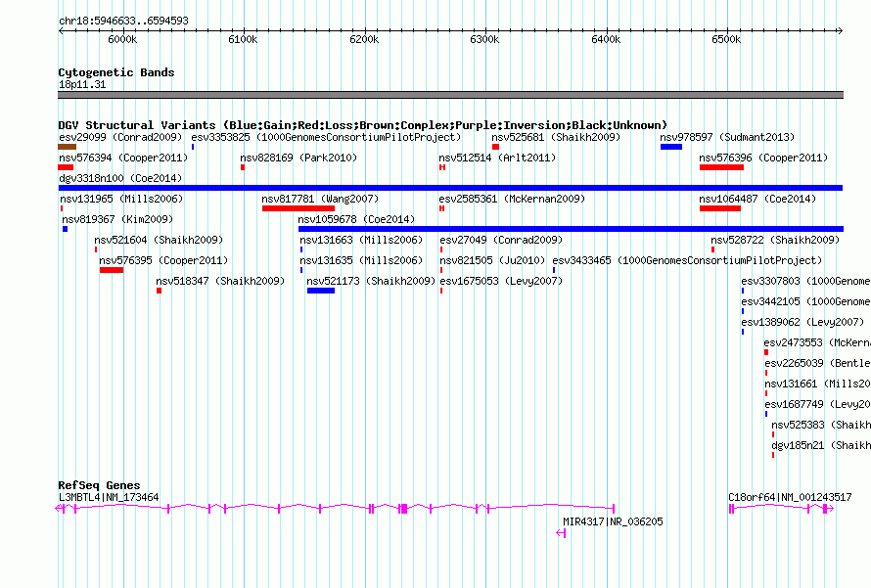Viewport: 871px width, 588px height.
Task: Click the Cytogenetic Bands track title
Action: pos(116,72)
